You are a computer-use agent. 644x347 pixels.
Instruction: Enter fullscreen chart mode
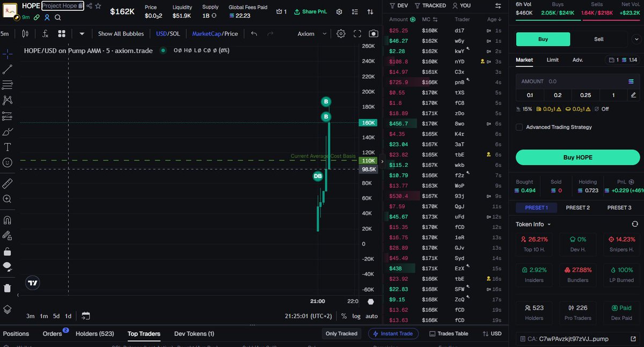pyautogui.click(x=357, y=34)
